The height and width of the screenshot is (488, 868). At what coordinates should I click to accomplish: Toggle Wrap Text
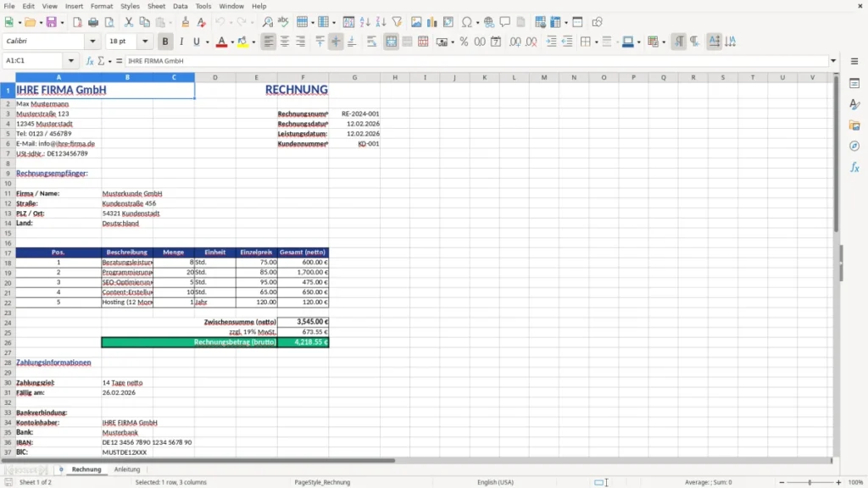371,42
